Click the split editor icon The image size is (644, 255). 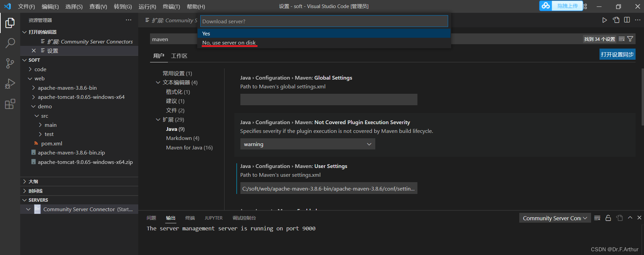click(x=627, y=20)
